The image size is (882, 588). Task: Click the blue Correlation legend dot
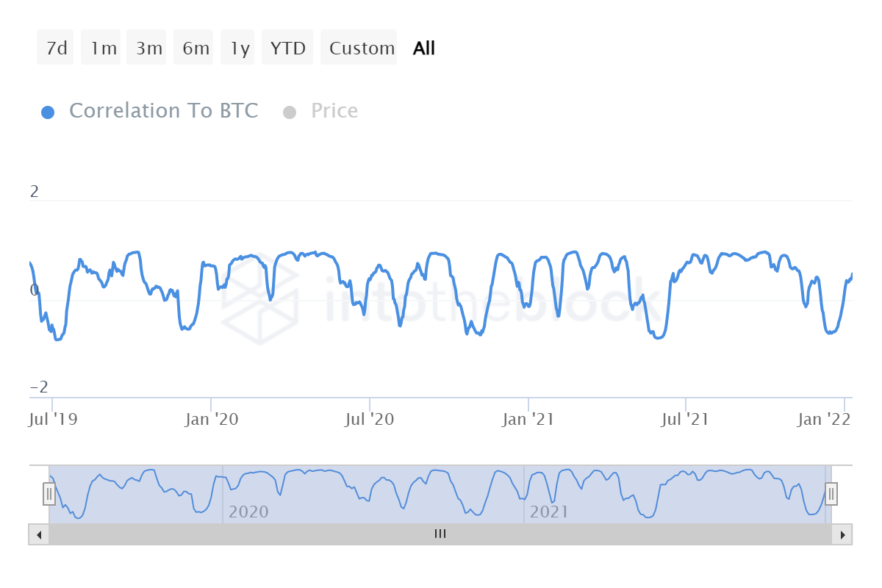tap(48, 112)
